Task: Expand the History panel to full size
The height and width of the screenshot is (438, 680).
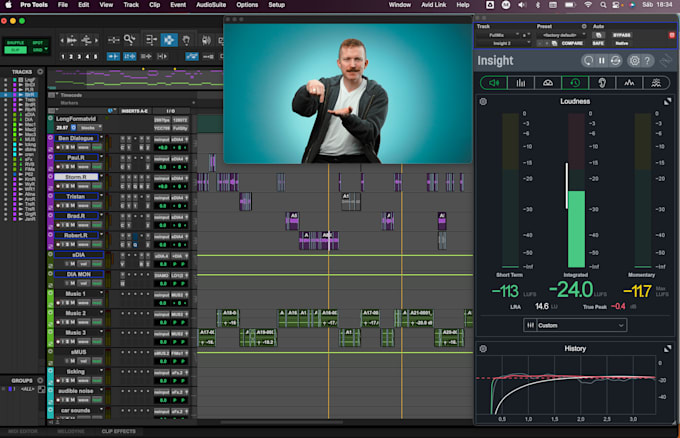Action: pos(667,349)
